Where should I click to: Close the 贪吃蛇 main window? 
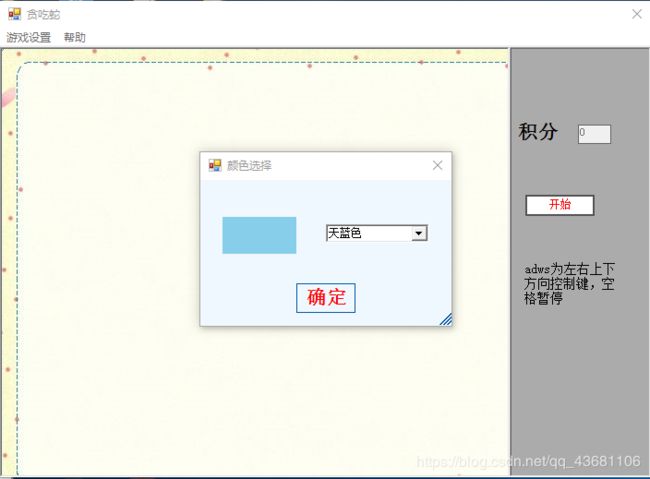point(637,14)
